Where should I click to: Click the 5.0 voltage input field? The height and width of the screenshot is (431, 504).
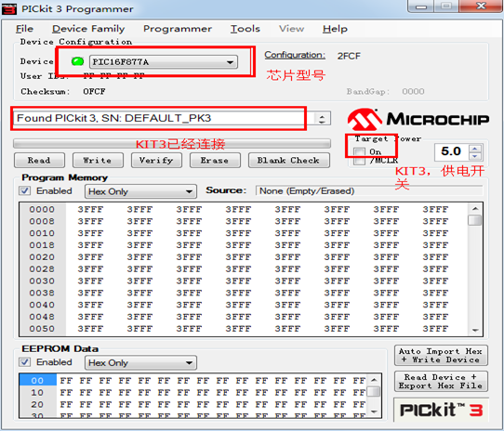point(452,151)
